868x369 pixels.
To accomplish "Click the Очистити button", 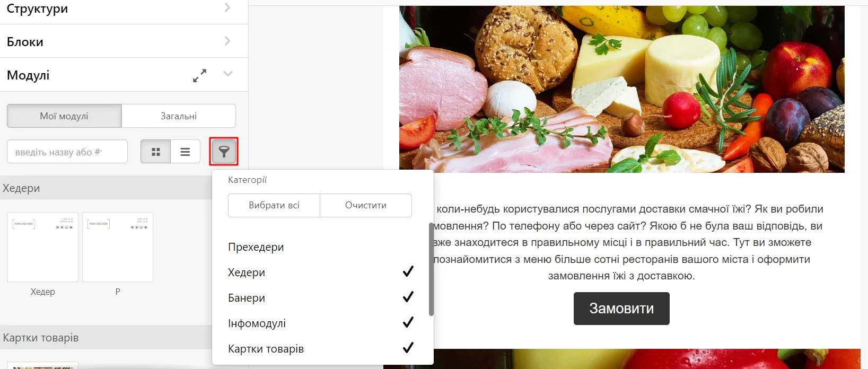I will point(366,205).
